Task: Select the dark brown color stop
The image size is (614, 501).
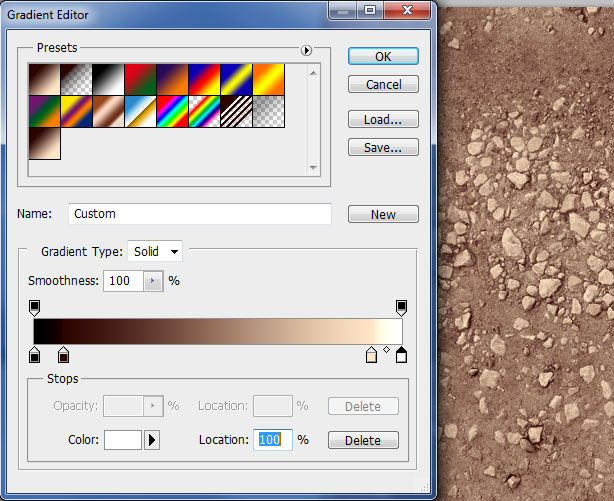Action: point(63,355)
